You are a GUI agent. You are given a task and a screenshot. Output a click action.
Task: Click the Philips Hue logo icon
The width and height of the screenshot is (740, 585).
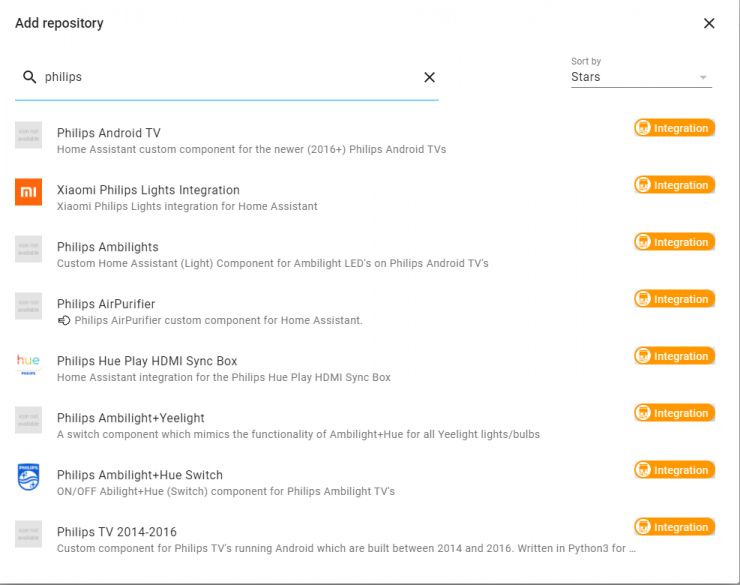29,362
